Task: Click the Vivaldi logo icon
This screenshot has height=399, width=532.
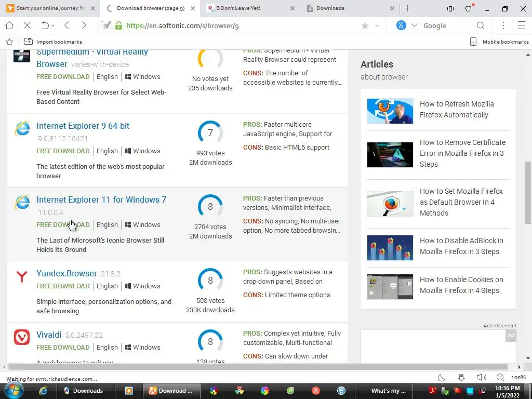Action: click(x=22, y=337)
